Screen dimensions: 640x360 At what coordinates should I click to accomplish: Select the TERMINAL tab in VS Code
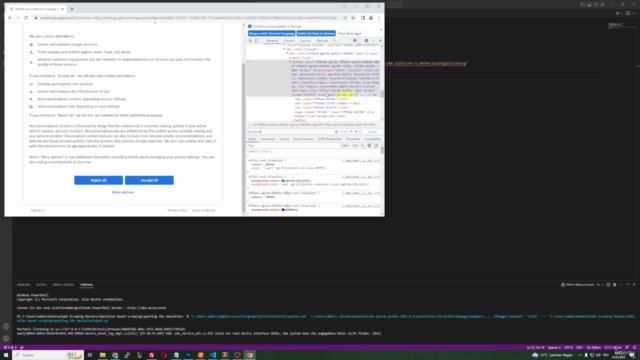point(87,285)
